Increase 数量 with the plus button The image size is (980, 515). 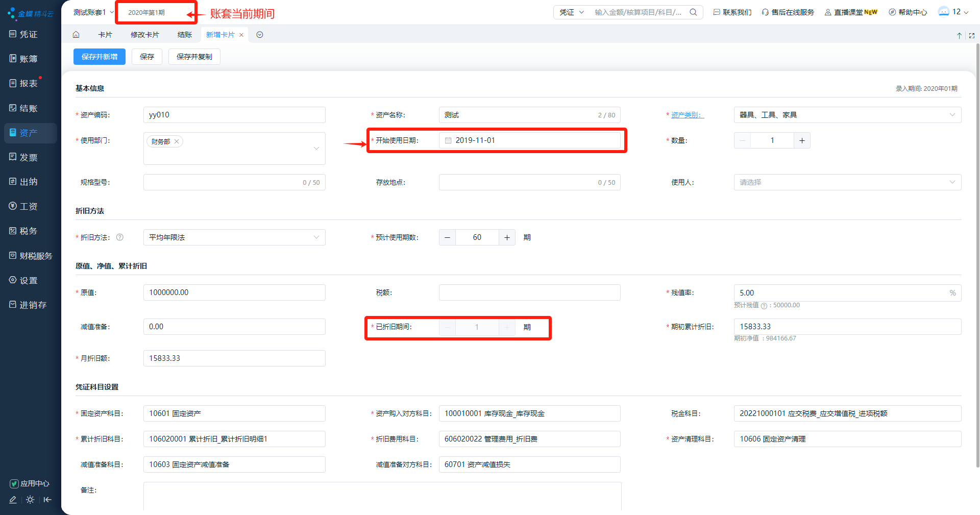pos(802,140)
